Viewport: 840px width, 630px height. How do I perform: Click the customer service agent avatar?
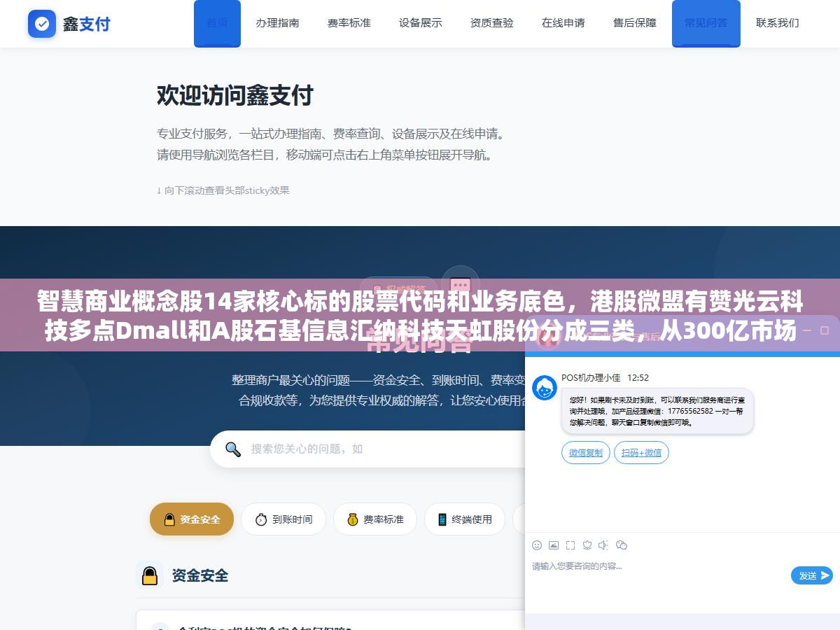coord(545,388)
